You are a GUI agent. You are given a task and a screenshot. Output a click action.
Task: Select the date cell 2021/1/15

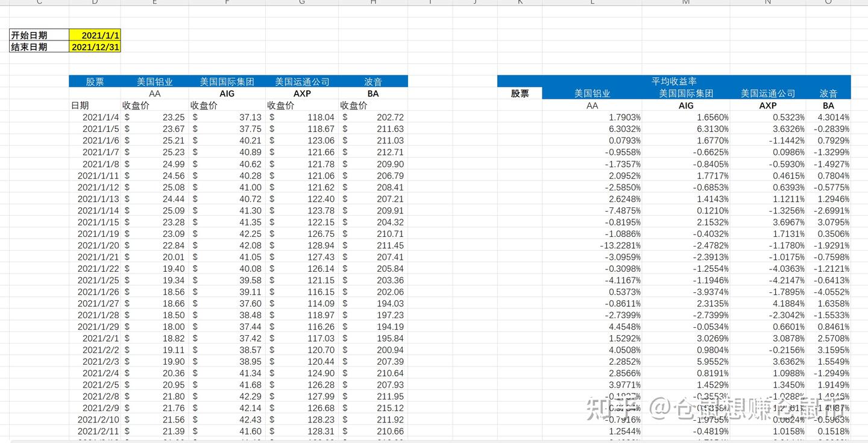[95, 222]
